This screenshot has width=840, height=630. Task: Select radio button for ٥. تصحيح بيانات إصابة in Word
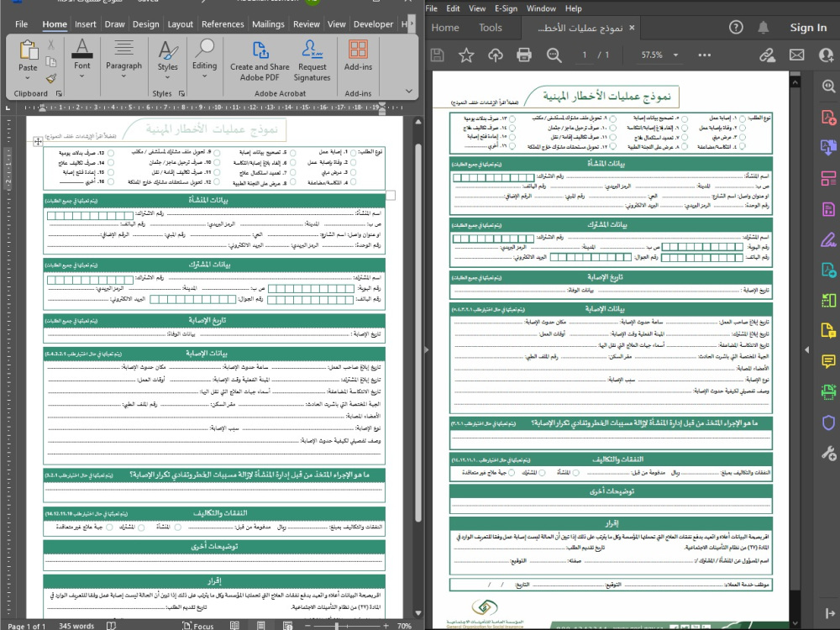point(293,153)
